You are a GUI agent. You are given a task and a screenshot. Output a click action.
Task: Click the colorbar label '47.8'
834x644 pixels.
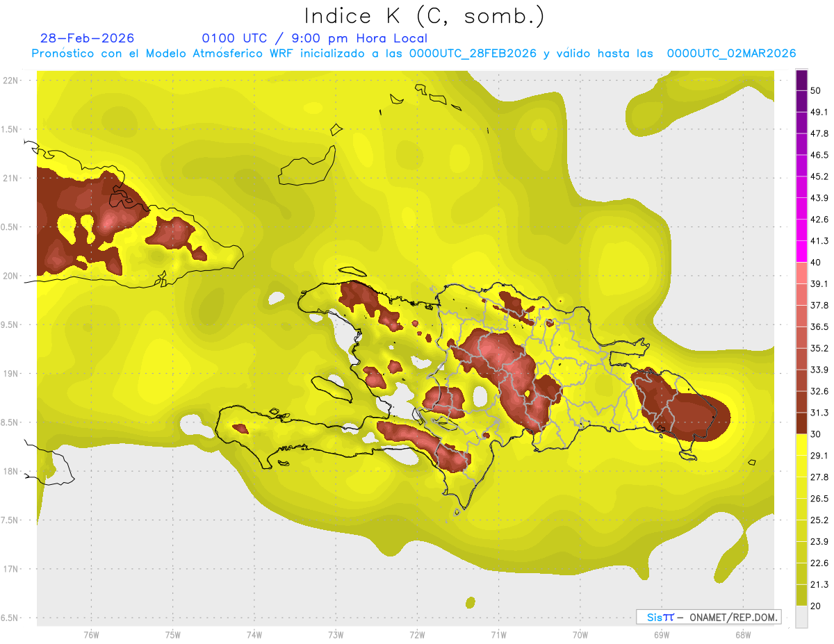click(819, 133)
